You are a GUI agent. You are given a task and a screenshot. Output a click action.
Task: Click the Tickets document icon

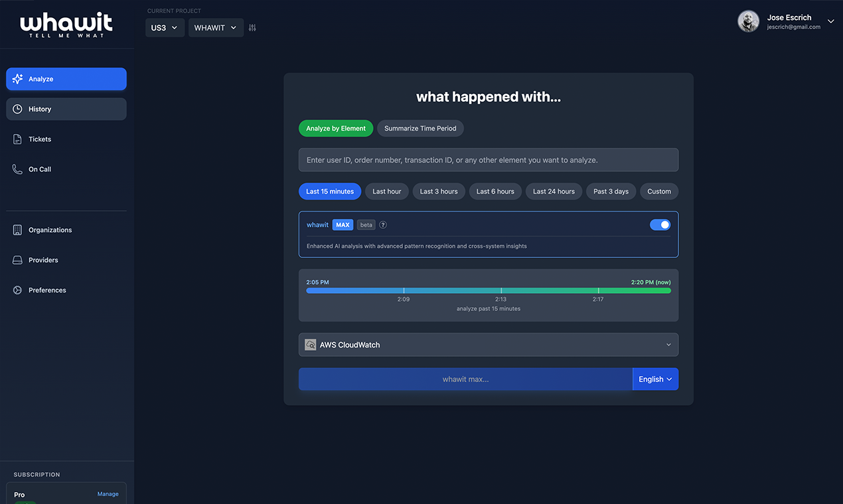click(x=18, y=139)
